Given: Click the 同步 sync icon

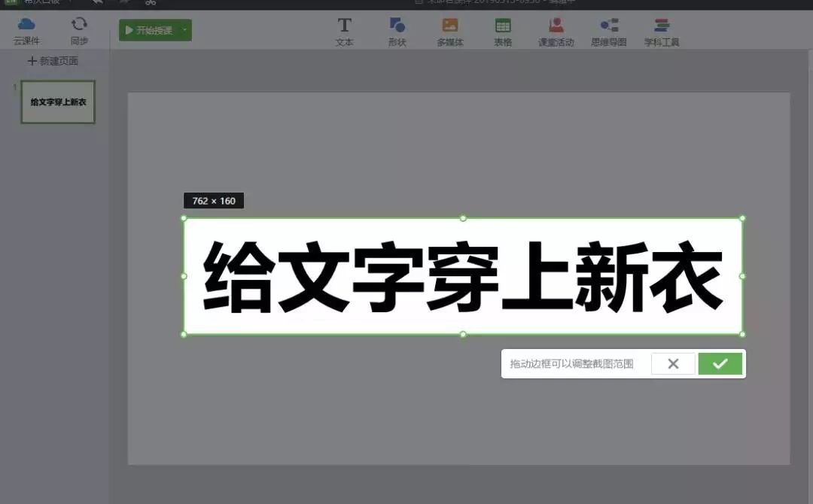Looking at the screenshot, I should [79, 30].
